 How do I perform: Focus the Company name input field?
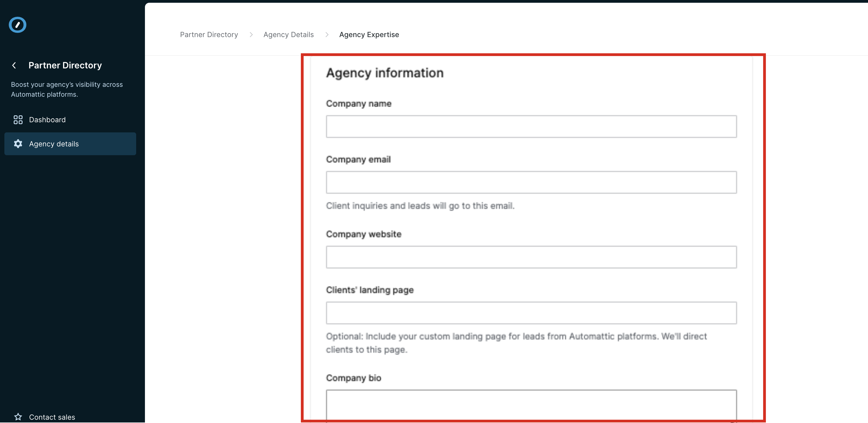[x=531, y=126]
